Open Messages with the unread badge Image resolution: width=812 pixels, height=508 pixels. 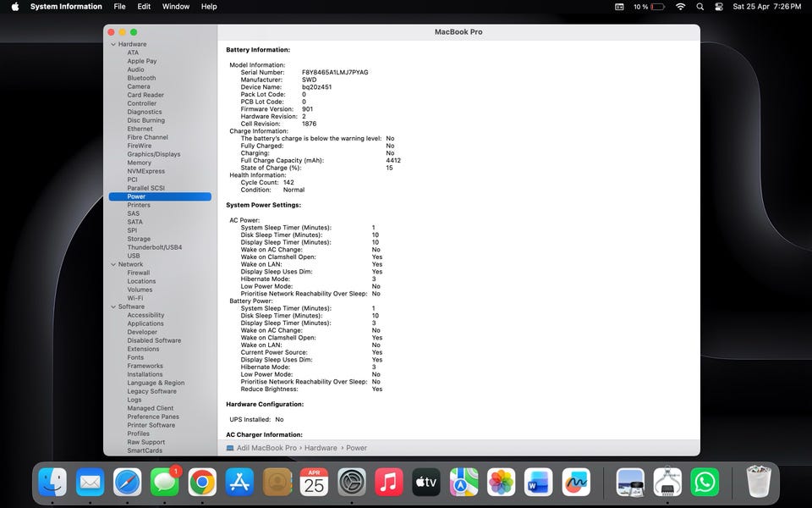(165, 482)
